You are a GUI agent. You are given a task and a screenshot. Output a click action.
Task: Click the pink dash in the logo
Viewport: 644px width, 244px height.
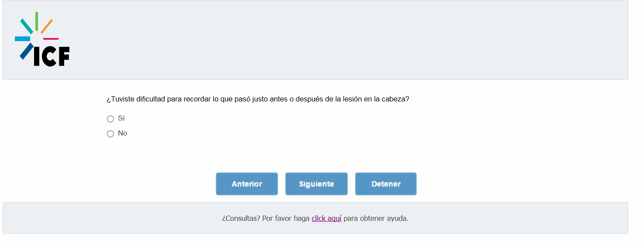(x=51, y=39)
